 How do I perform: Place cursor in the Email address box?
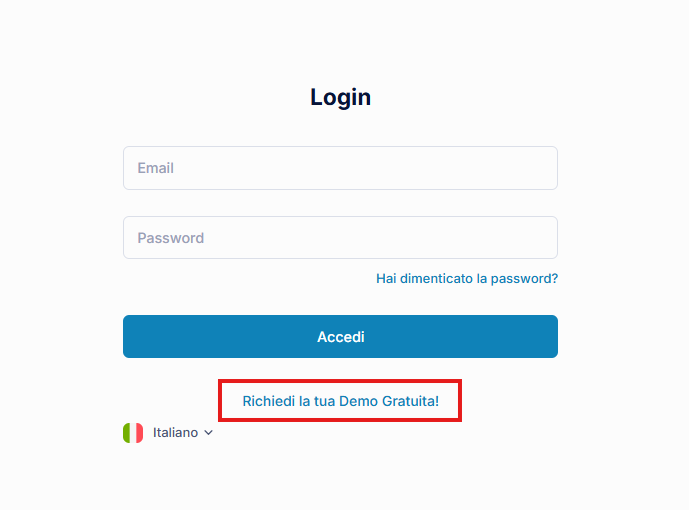tap(340, 168)
